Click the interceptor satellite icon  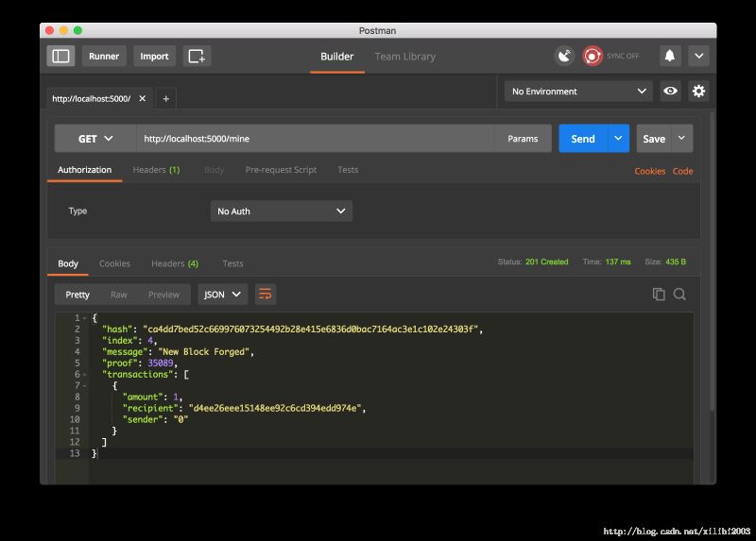click(564, 56)
